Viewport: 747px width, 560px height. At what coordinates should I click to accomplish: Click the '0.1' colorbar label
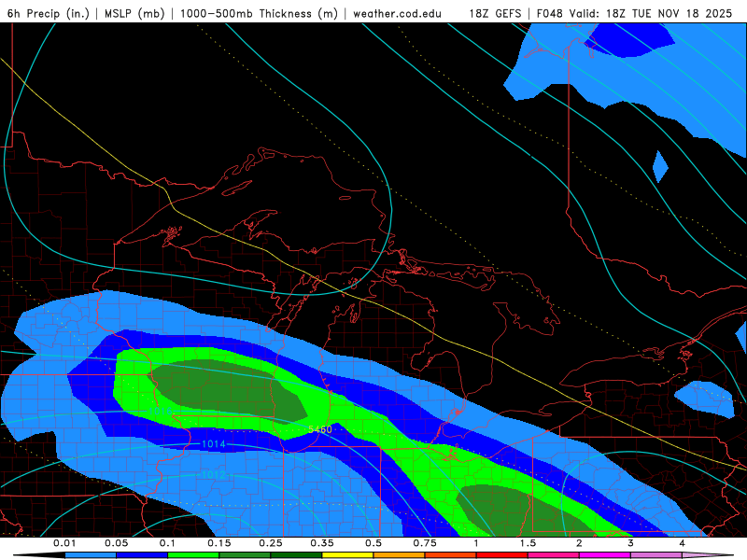[x=168, y=543]
